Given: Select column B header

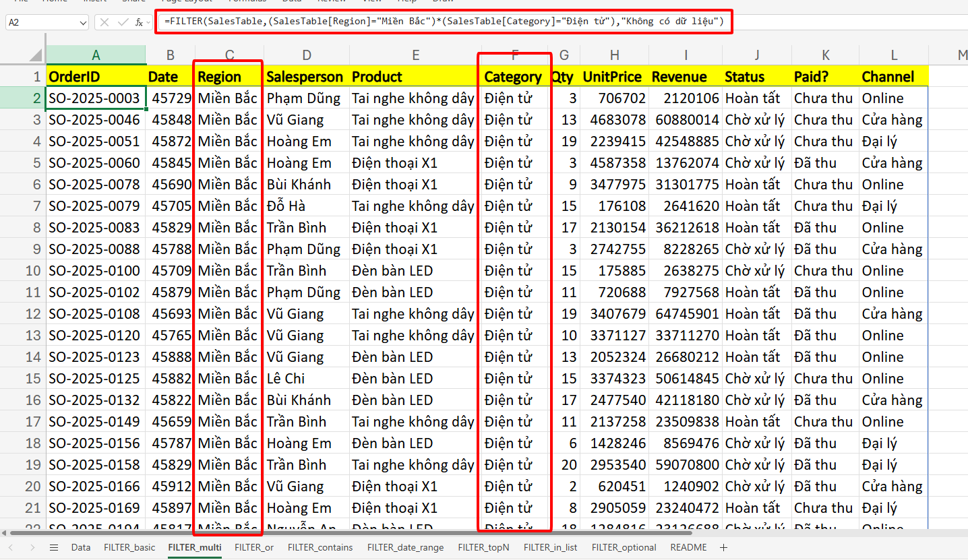Looking at the screenshot, I should (x=171, y=55).
